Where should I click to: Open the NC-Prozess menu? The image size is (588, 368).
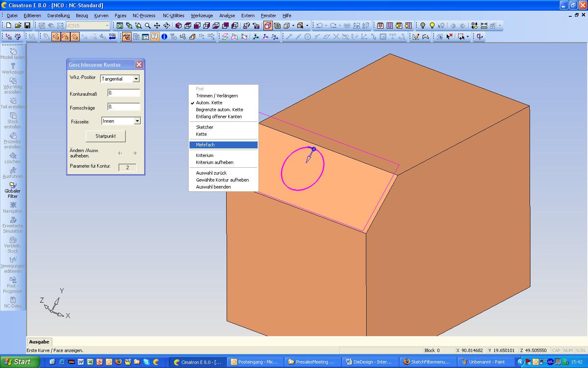coord(144,16)
